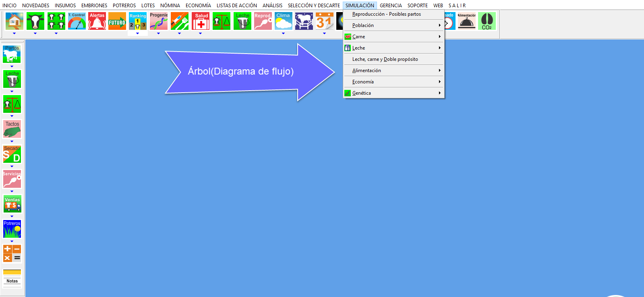The height and width of the screenshot is (297, 644).
Task: Open the GERENCIA menu
Action: tap(391, 6)
